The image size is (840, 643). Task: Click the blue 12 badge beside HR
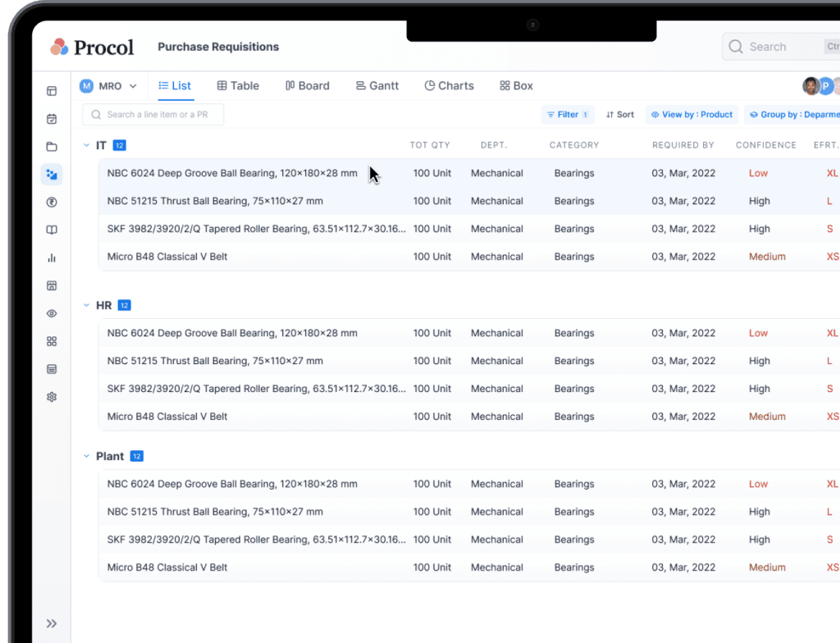pos(124,305)
